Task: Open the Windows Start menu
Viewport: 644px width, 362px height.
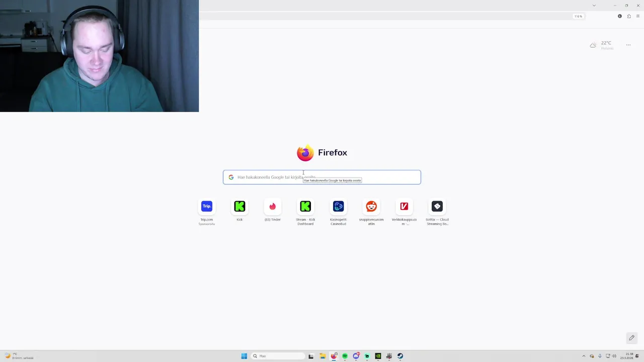Action: [x=244, y=356]
